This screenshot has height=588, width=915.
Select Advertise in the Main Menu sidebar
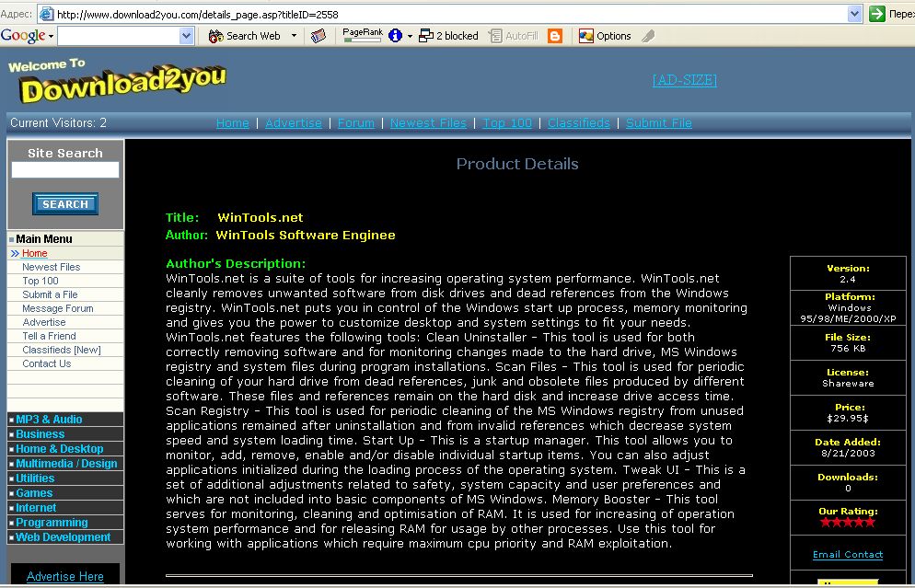coord(44,323)
